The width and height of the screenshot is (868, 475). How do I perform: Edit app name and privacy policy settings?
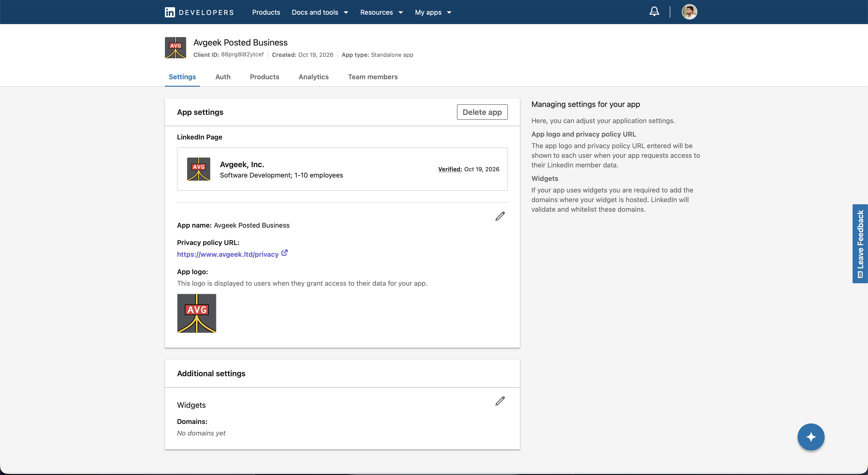pyautogui.click(x=500, y=216)
